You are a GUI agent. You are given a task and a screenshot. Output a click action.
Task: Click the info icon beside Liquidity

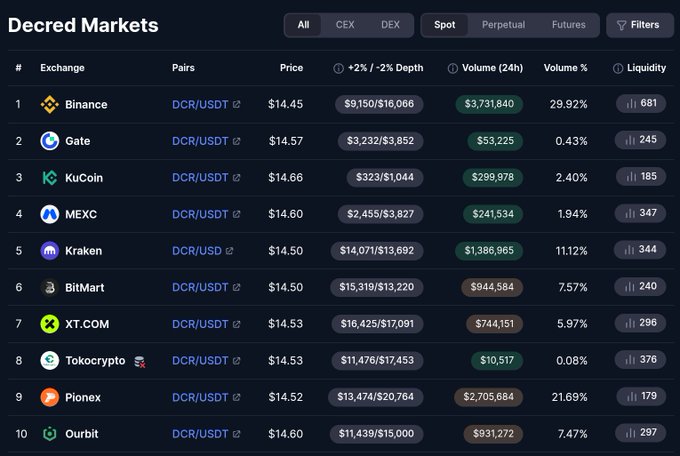[x=618, y=69]
